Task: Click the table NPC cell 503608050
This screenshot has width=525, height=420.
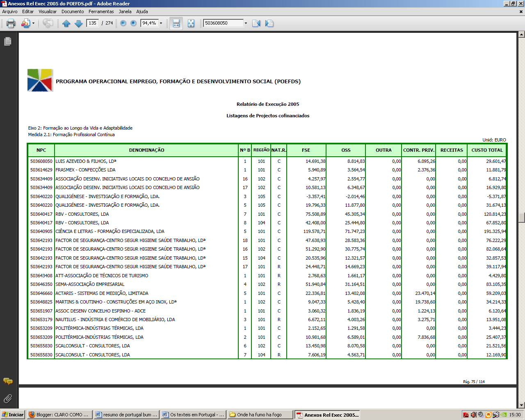Action: [x=41, y=161]
